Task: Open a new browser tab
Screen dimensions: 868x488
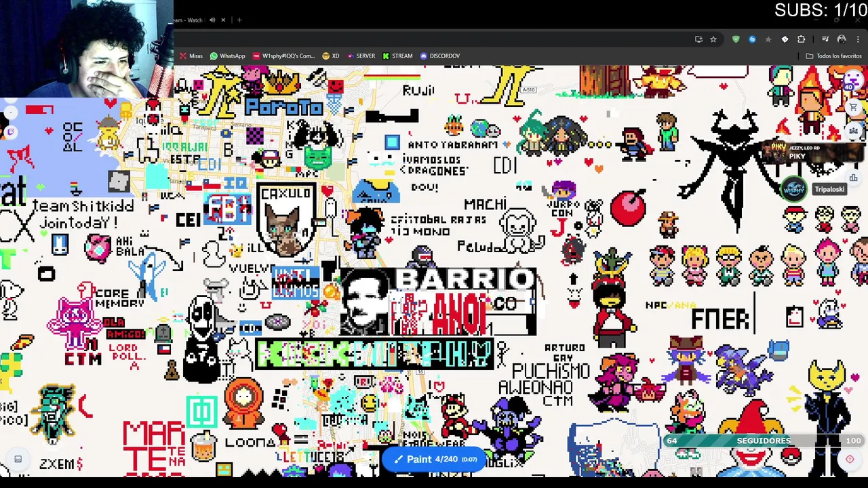Action: coord(239,20)
